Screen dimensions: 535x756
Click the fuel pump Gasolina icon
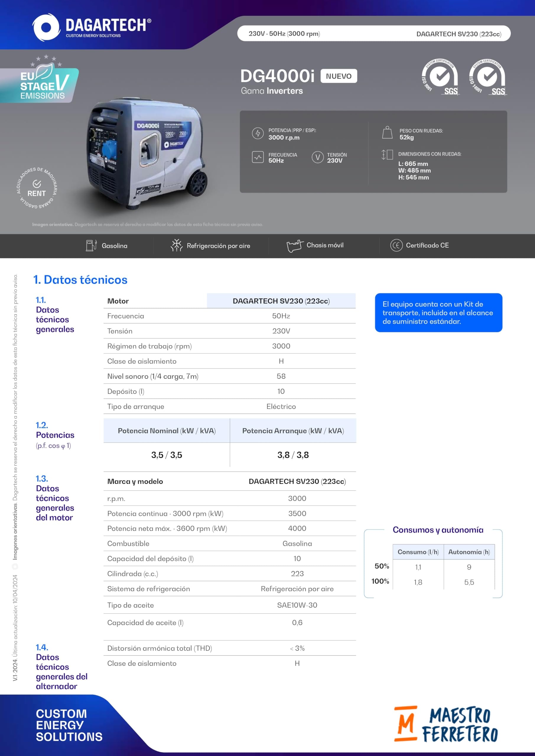coord(91,246)
